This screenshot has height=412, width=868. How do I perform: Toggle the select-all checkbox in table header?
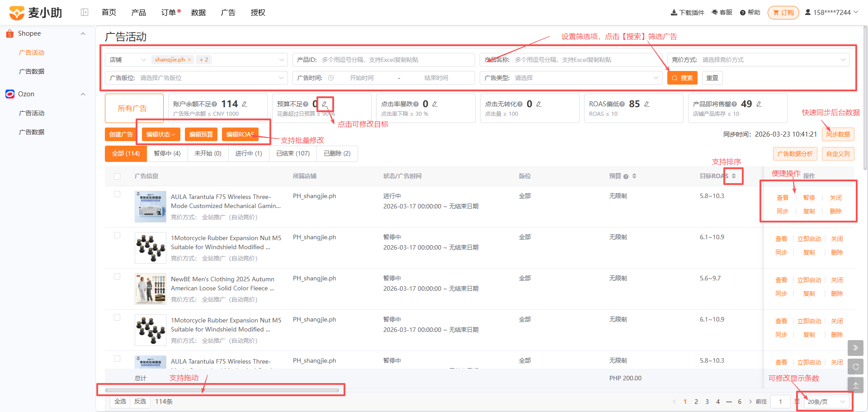117,176
